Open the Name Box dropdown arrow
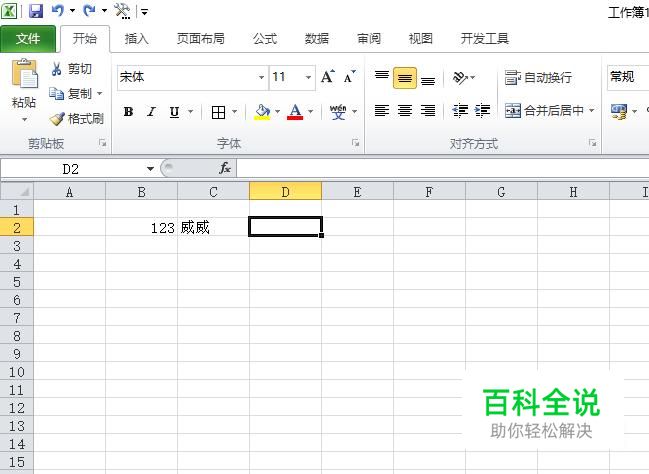Viewport: 649px width, 474px height. 150,169
